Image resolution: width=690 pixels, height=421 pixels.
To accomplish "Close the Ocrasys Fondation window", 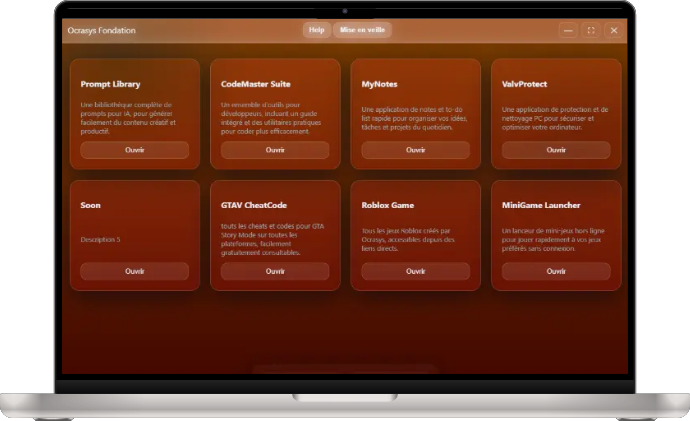I will [614, 31].
